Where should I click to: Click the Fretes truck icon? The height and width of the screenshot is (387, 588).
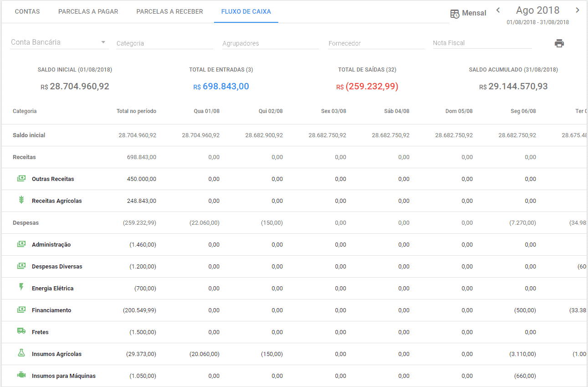[21, 331]
